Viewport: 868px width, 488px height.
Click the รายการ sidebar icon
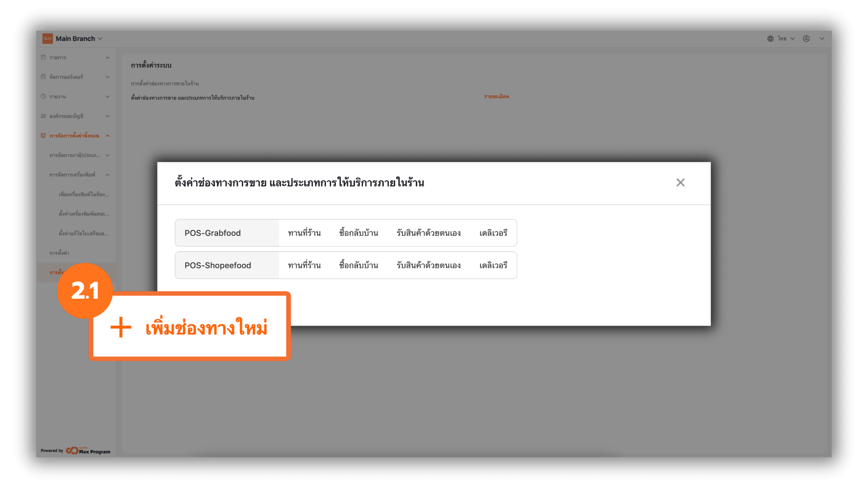click(43, 57)
